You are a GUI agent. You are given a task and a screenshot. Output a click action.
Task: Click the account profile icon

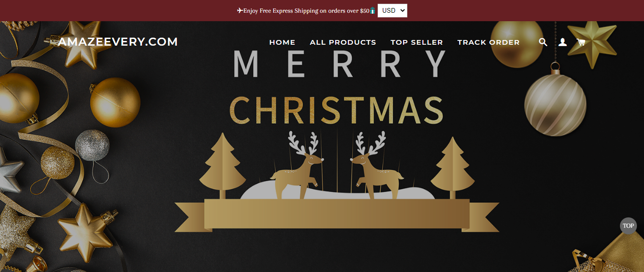tap(562, 42)
